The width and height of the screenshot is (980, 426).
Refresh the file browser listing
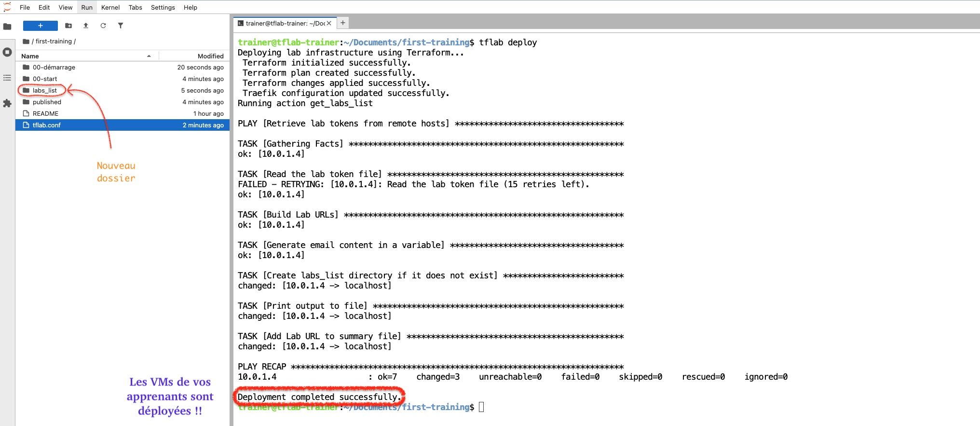[103, 26]
